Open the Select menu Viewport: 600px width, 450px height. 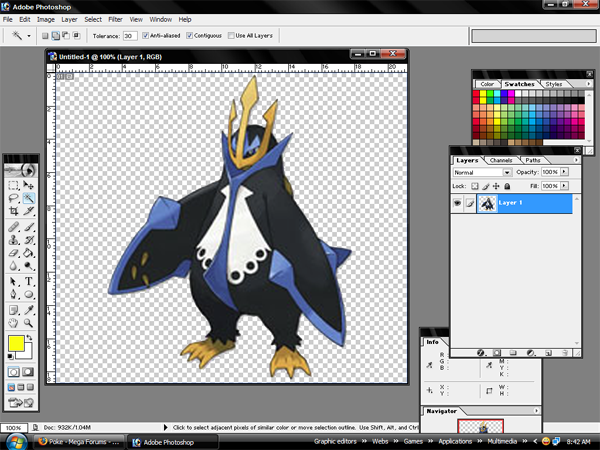[x=93, y=20]
